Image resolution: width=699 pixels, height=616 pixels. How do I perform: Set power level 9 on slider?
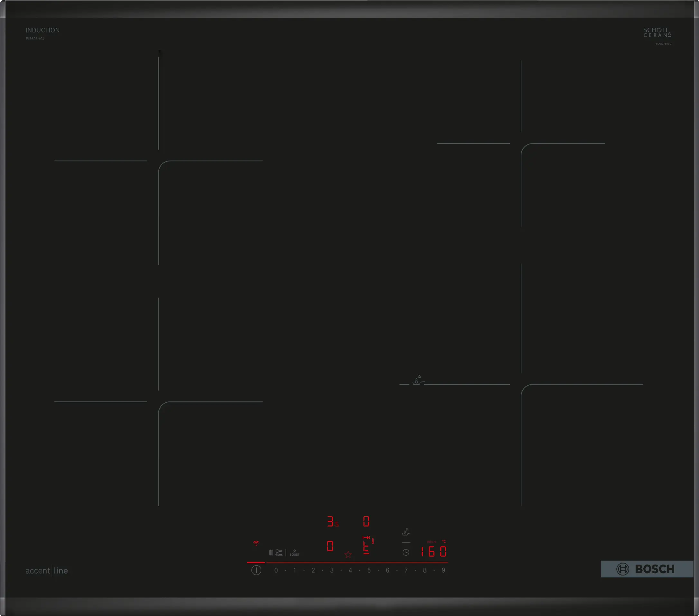point(443,570)
